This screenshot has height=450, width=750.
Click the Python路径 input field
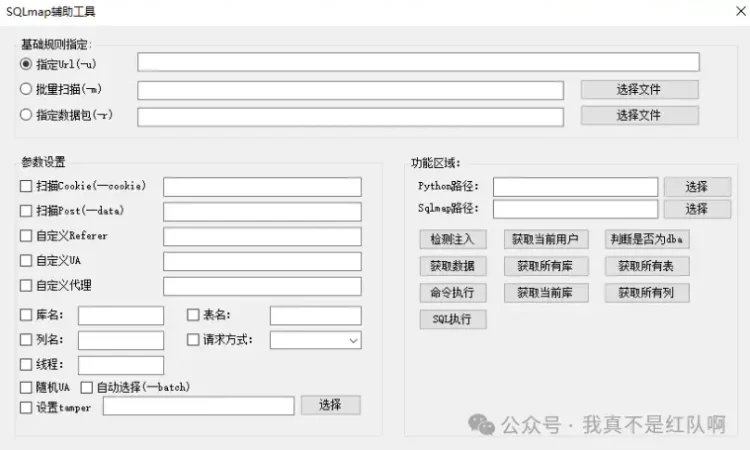click(x=575, y=187)
